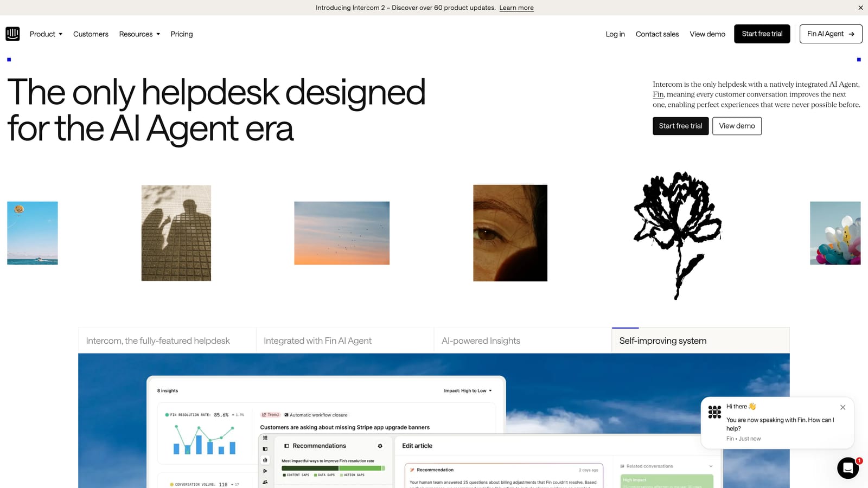Screen dimensions: 868x488
Task: Click the grid icon in the demo sidebar
Action: pos(265,438)
